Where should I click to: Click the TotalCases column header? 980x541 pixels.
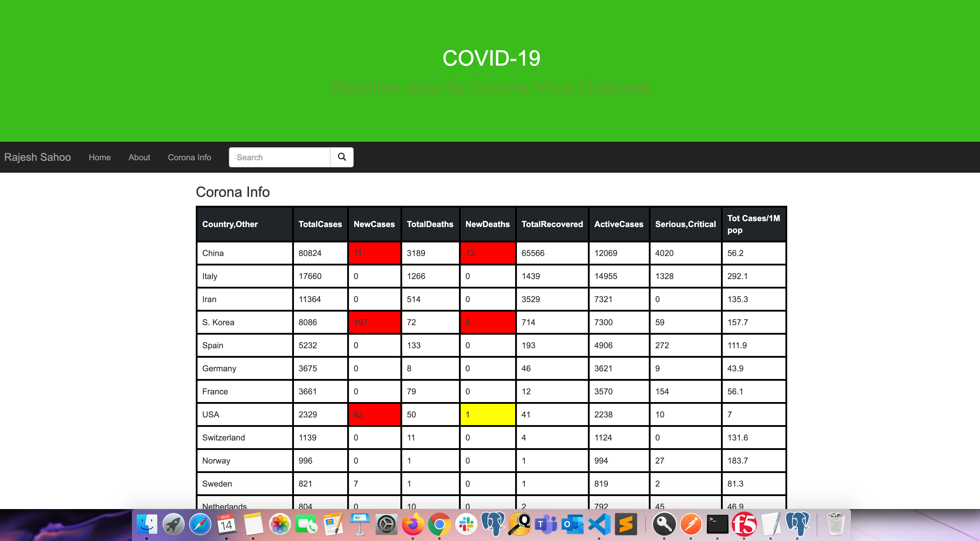[x=320, y=224]
